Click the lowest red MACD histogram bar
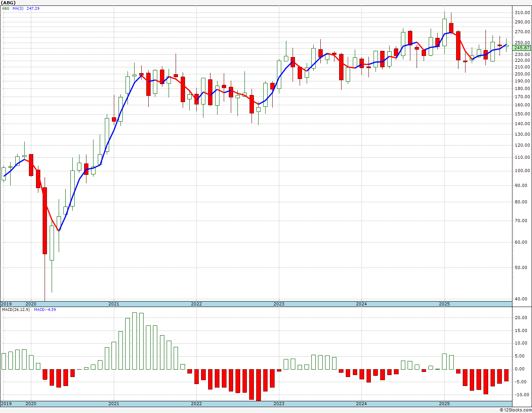 pos(259,385)
